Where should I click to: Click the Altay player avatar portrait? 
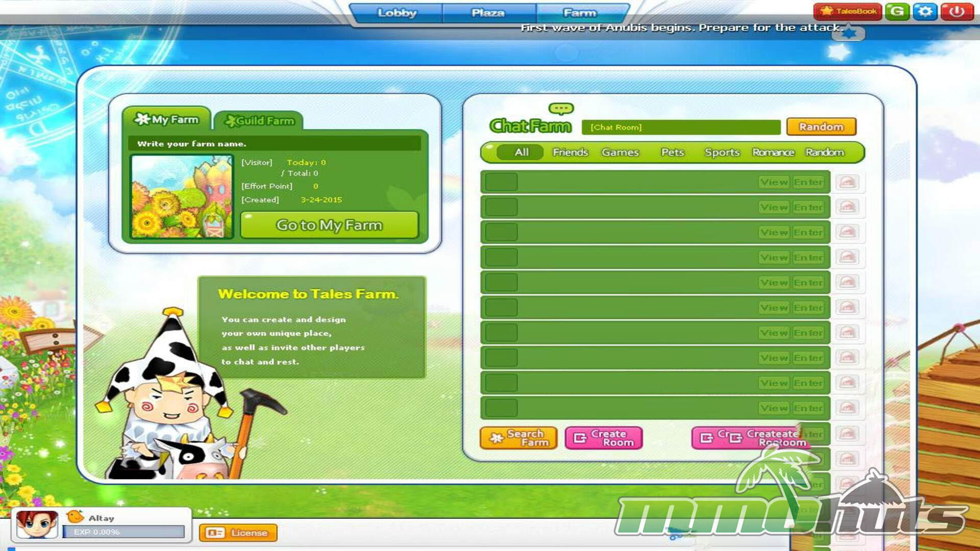(37, 524)
